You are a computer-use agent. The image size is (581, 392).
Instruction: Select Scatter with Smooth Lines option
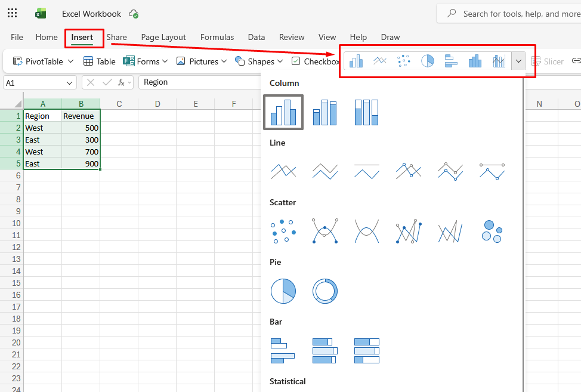point(367,231)
